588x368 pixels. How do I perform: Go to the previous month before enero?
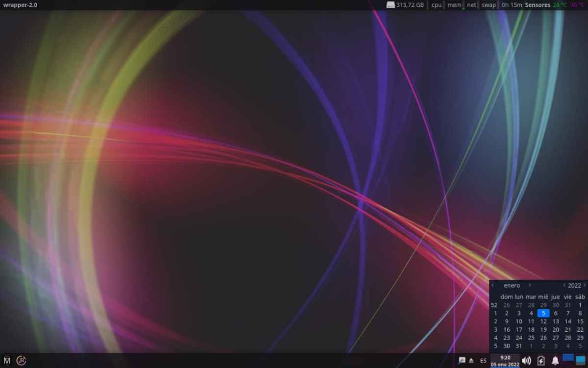click(x=493, y=285)
